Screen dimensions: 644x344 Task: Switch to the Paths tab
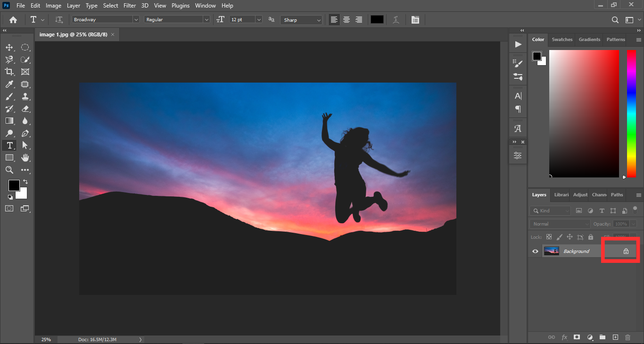(x=617, y=194)
